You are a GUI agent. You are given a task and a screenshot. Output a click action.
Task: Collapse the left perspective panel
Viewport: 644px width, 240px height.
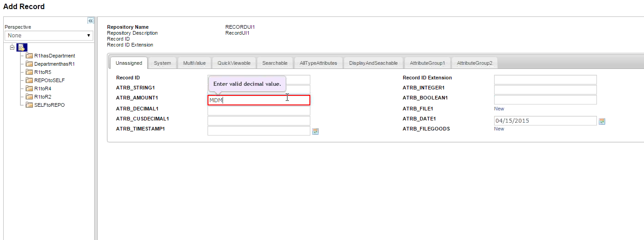click(90, 21)
